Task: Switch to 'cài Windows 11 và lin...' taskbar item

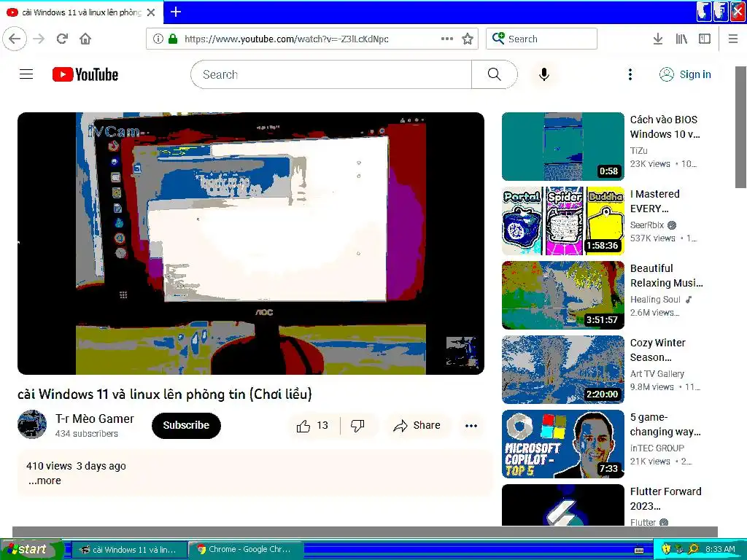Action: coord(128,550)
